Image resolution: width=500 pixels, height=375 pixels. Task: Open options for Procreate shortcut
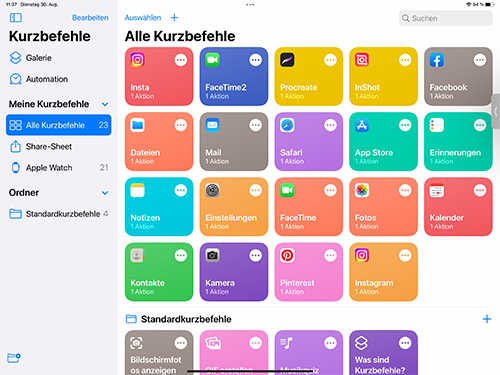(330, 60)
